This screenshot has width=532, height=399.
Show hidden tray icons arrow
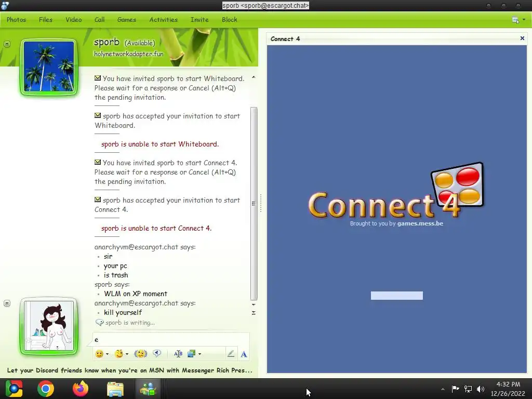click(443, 389)
